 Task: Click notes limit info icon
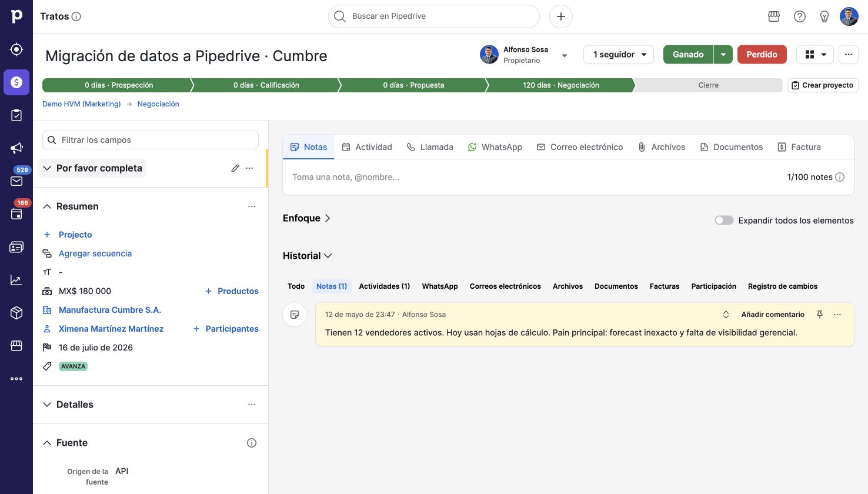coord(840,177)
